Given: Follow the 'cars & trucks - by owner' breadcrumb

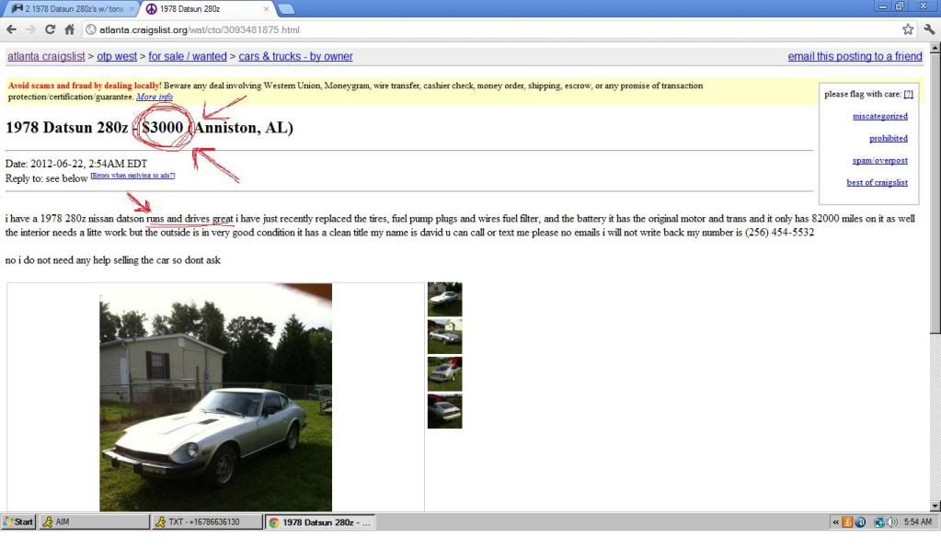Looking at the screenshot, I should 295,57.
